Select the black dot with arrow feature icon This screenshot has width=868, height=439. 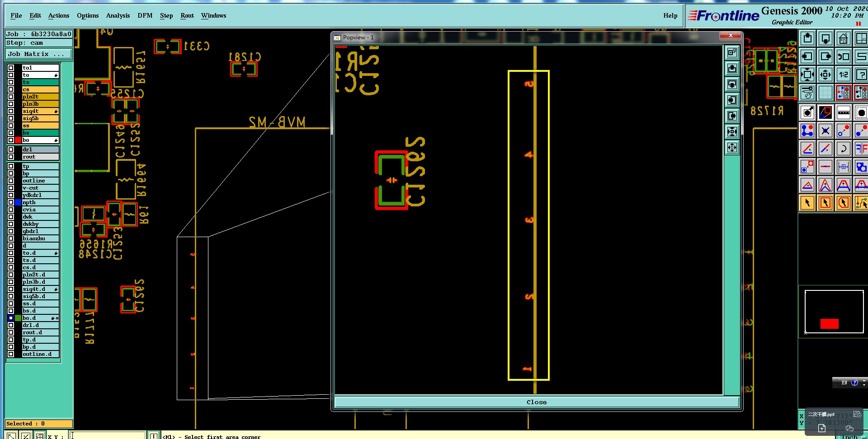(807, 112)
